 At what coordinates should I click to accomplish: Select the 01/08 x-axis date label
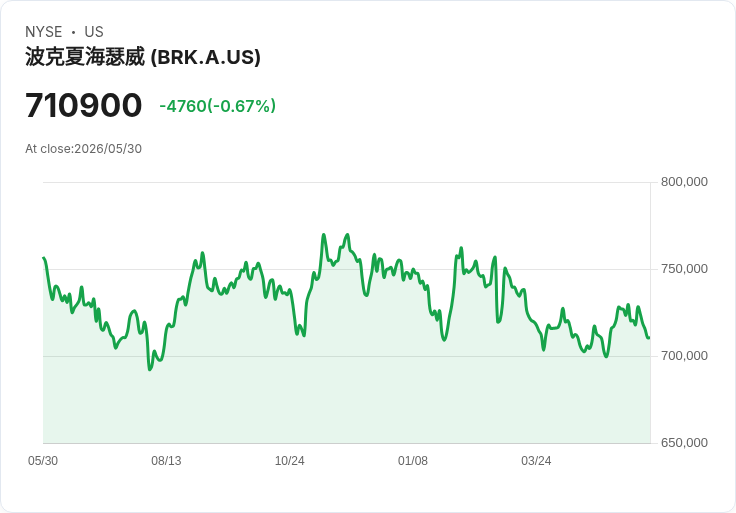(x=413, y=461)
